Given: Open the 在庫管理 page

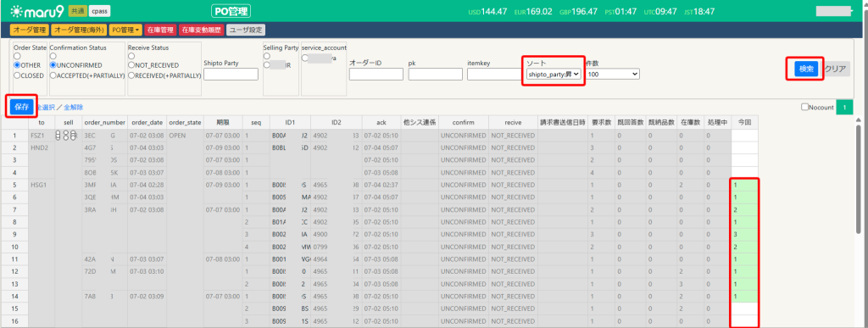Looking at the screenshot, I should click(x=161, y=31).
